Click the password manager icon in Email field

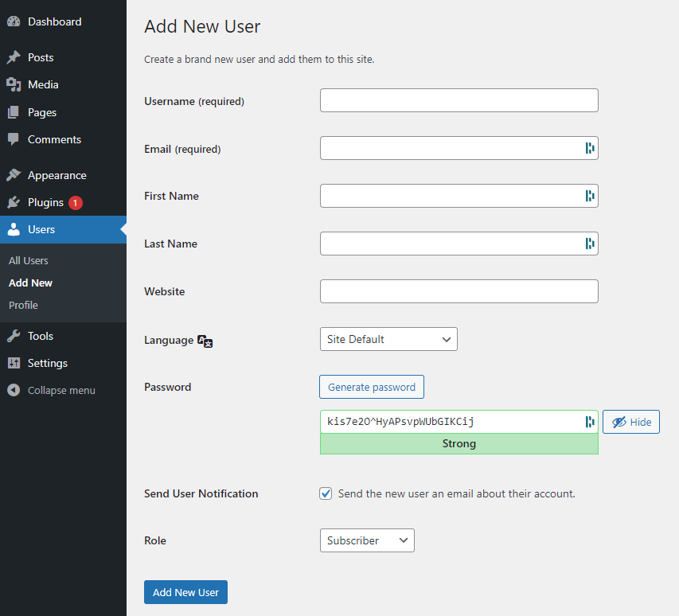(x=589, y=148)
